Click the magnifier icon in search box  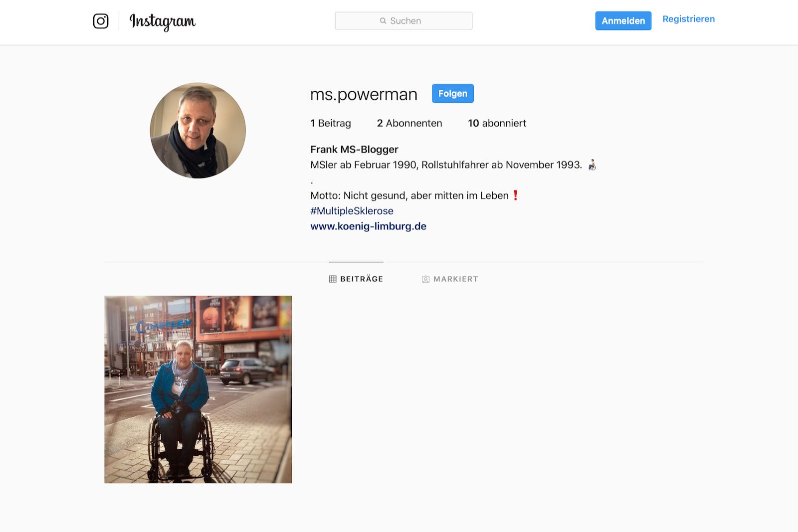click(383, 21)
